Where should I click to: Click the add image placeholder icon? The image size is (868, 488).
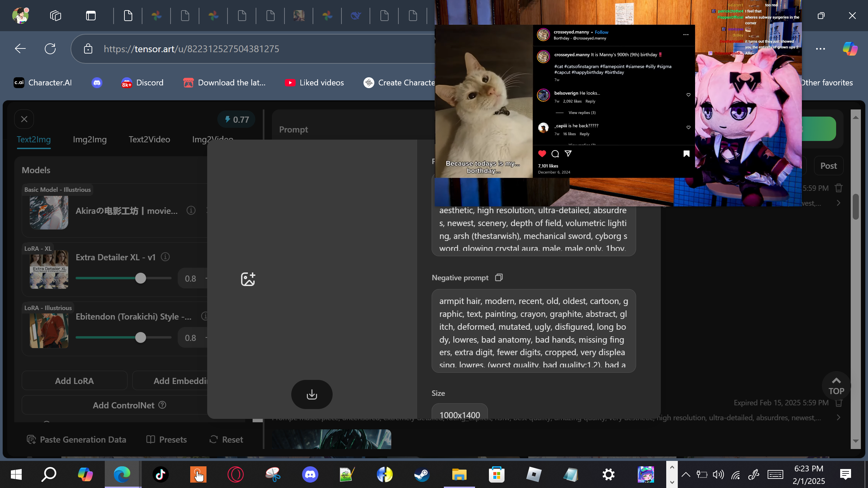[x=248, y=279]
